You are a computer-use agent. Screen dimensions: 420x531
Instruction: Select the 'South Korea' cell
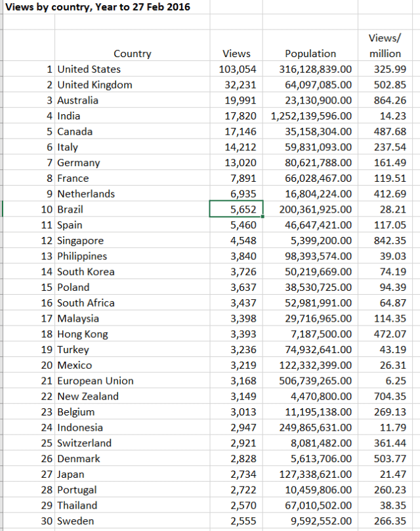click(x=85, y=272)
